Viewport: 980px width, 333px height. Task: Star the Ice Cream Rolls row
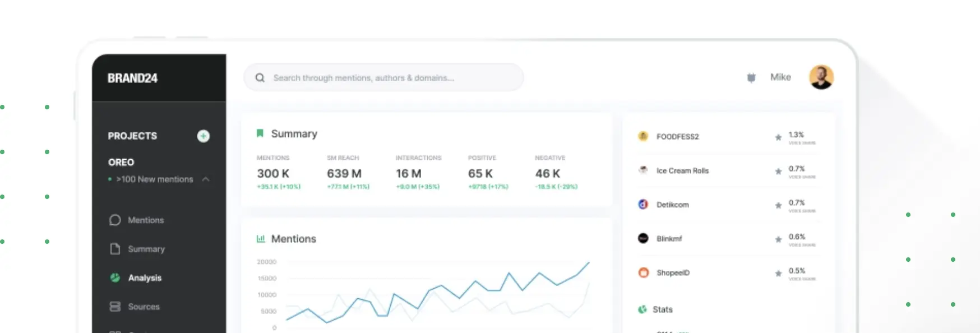778,171
